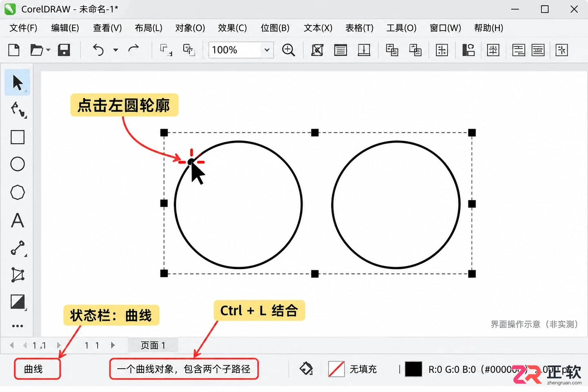Select the Pick (arrow) tool
Screen dimensions: 588x392
point(17,82)
